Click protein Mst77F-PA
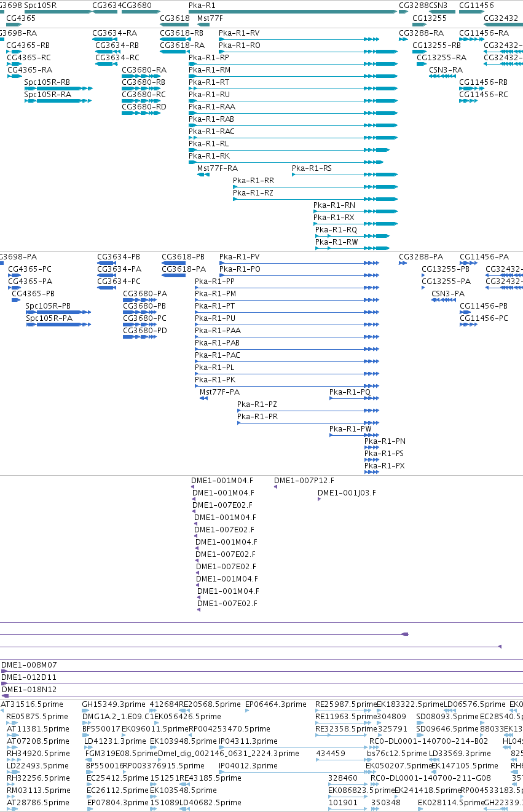Image resolution: width=523 pixels, height=812 pixels. 220,392
